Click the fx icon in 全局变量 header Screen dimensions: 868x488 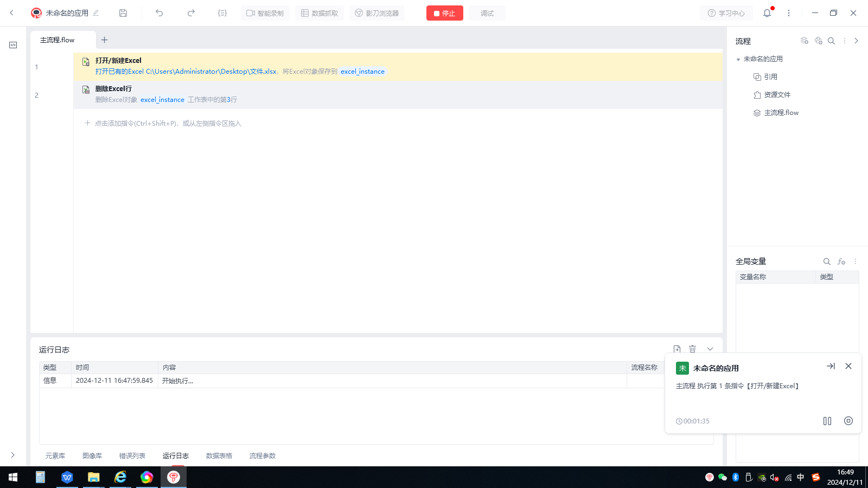coord(841,261)
